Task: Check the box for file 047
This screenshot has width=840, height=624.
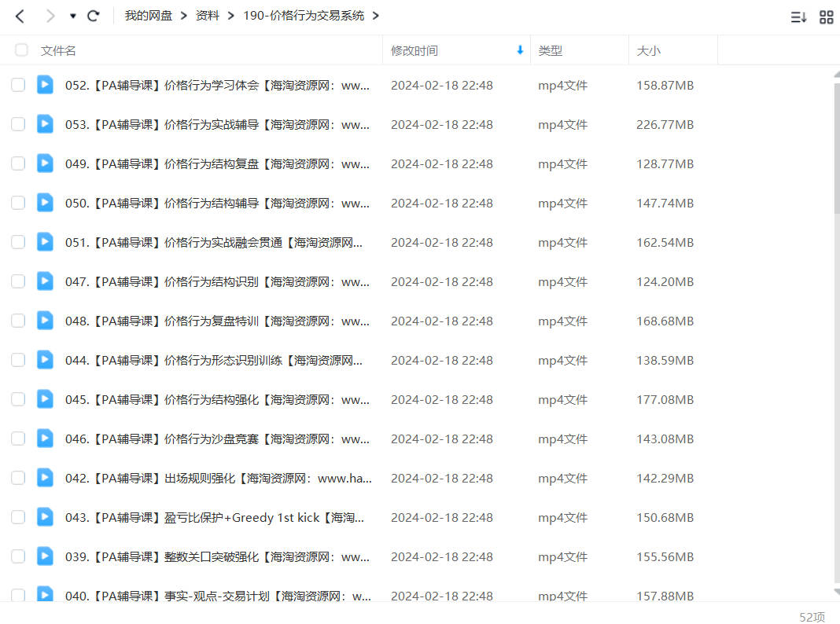Action: pyautogui.click(x=18, y=281)
